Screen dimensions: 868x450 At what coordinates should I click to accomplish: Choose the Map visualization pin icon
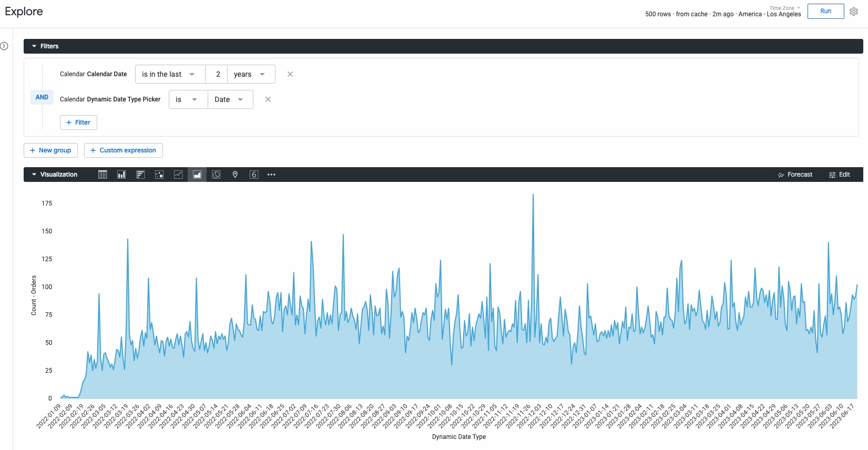[x=235, y=175]
